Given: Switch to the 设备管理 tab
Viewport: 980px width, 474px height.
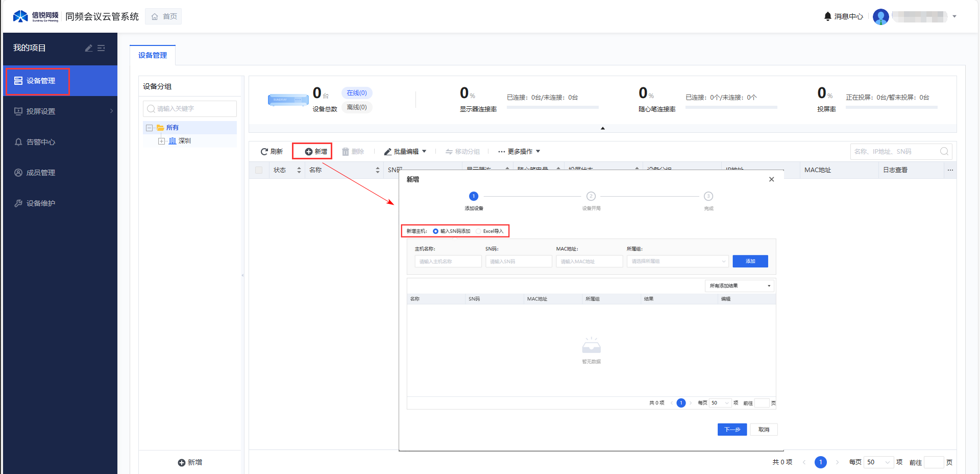Looking at the screenshot, I should coord(153,55).
